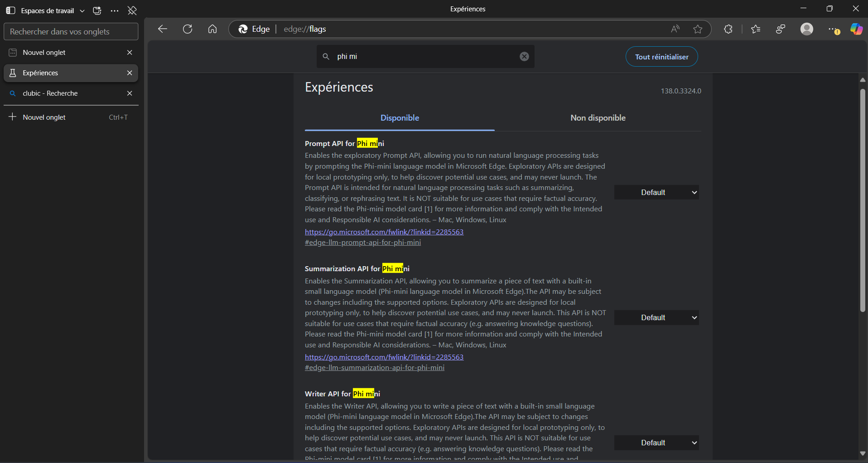Image resolution: width=868 pixels, height=463 pixels.
Task: Switch to the Non disponible tab
Action: point(598,118)
